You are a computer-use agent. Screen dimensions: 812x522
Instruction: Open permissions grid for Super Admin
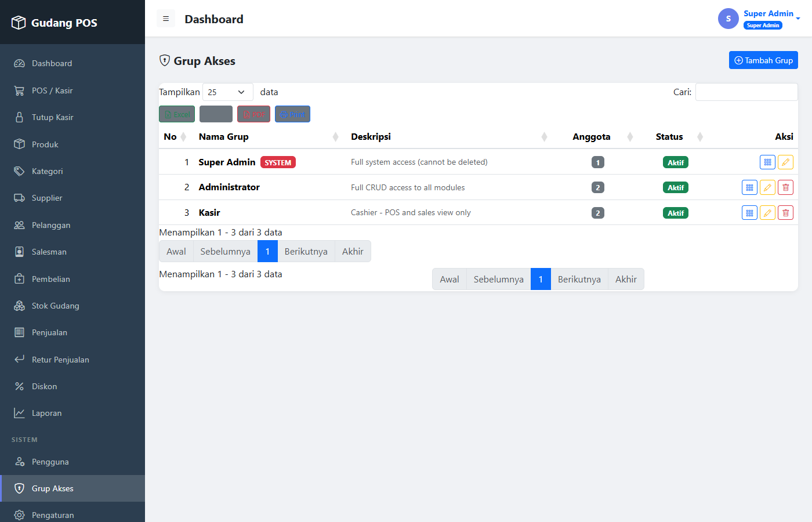(x=767, y=162)
